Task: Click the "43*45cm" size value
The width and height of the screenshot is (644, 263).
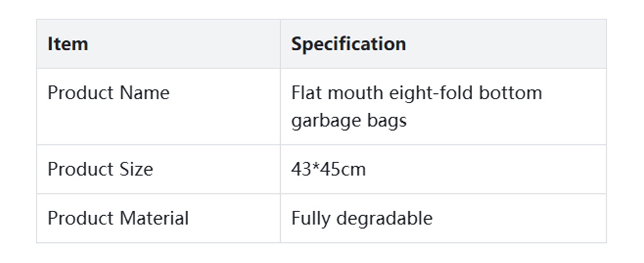Action: coord(328,170)
